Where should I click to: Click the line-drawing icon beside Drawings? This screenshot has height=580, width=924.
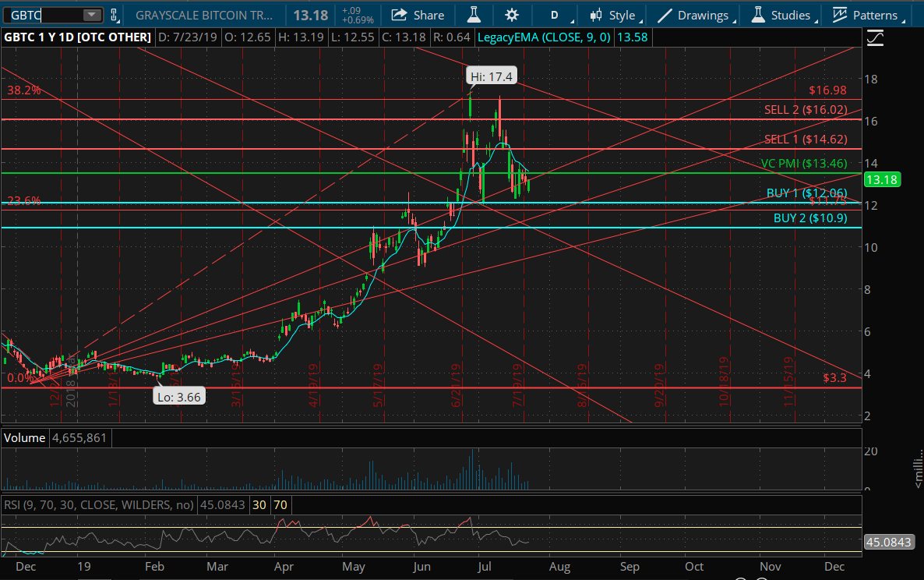click(x=665, y=15)
